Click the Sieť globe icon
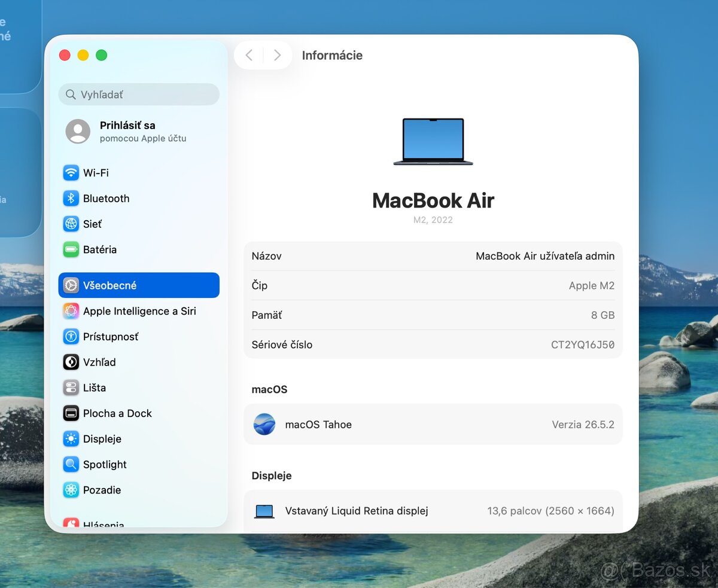The image size is (718, 588). click(71, 224)
